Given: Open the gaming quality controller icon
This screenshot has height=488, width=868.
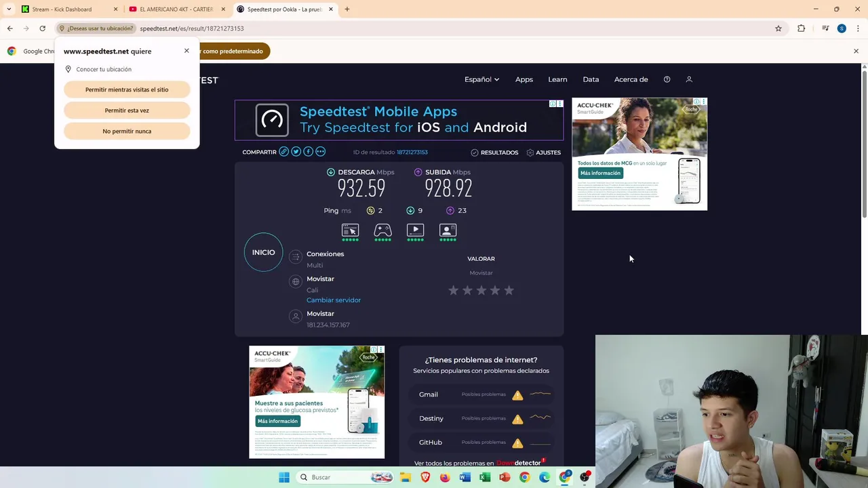Looking at the screenshot, I should 382,232.
